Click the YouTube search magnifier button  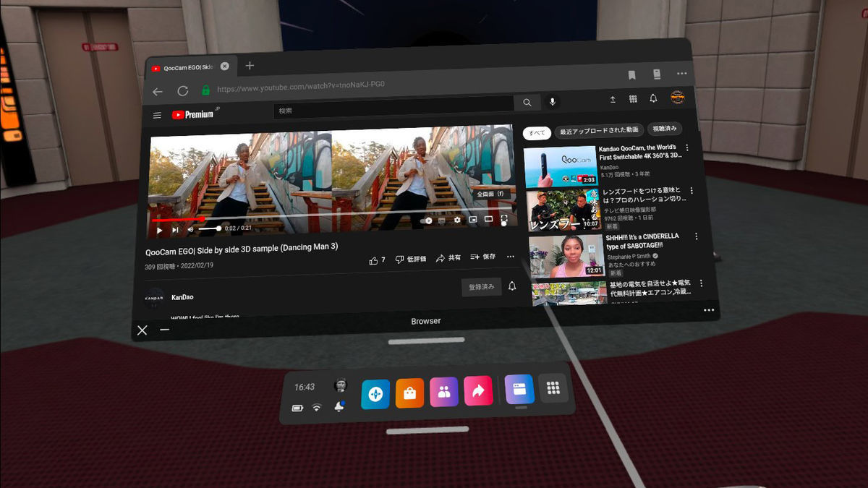(x=527, y=103)
